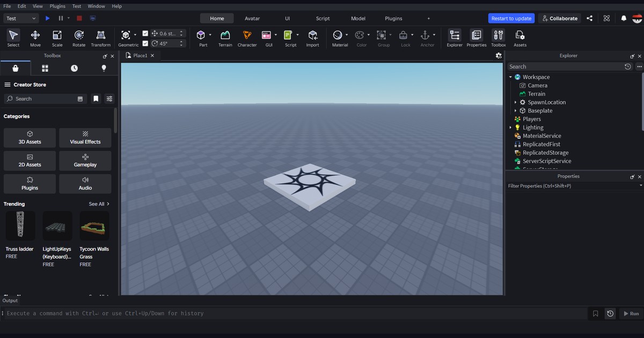Open the Script ribbon tab
644x338 pixels.
(323, 18)
